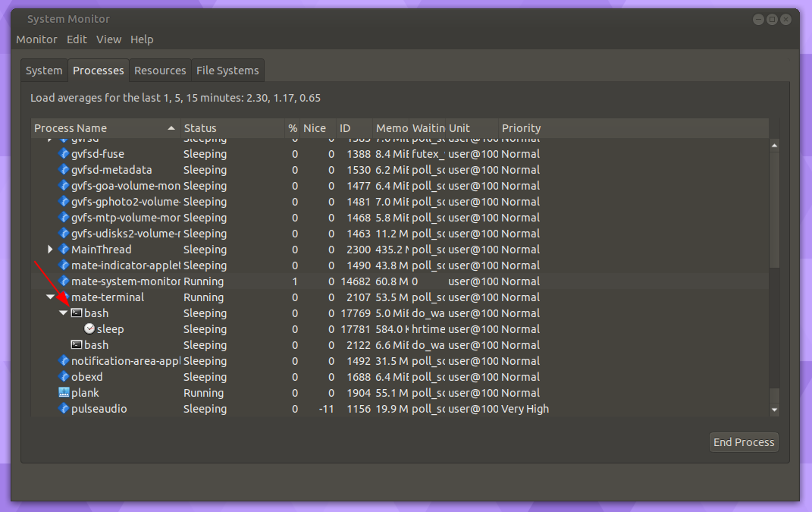Expand the MainThread process tree

click(x=51, y=250)
